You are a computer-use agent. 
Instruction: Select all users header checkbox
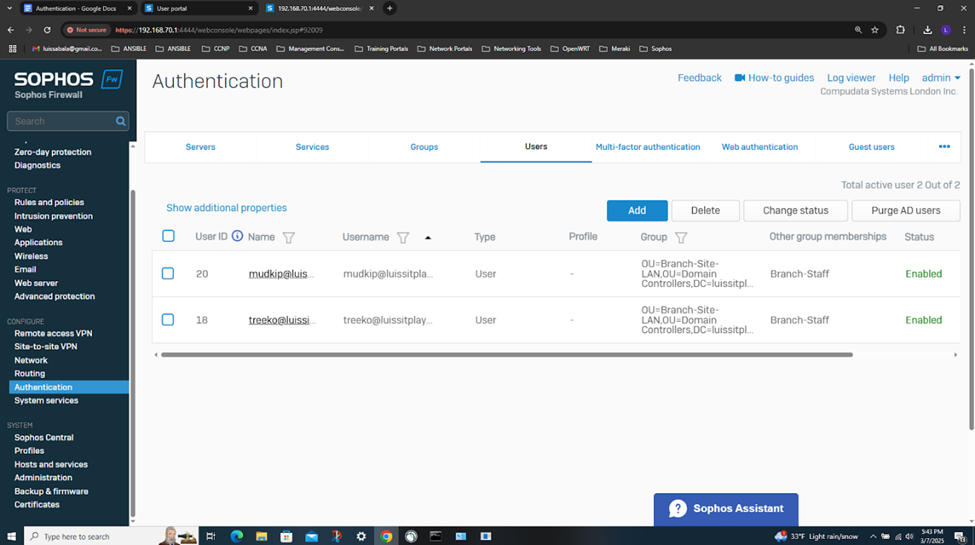click(168, 236)
